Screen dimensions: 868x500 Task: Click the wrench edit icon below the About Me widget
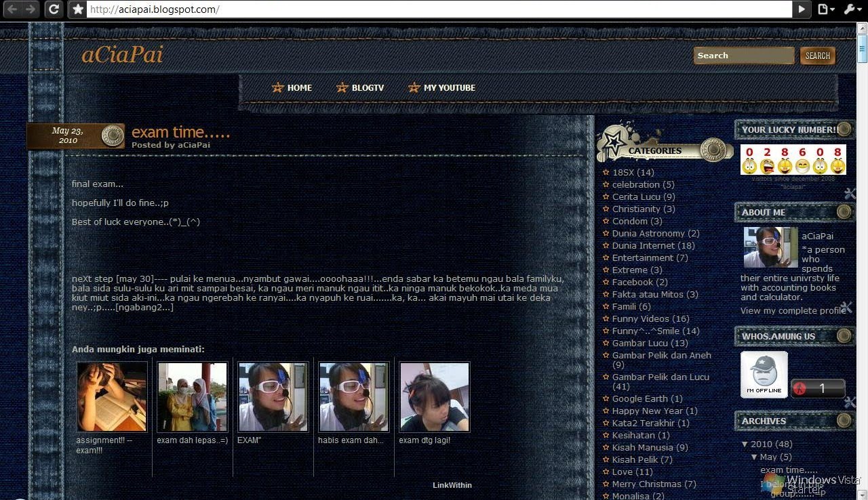[x=846, y=308]
